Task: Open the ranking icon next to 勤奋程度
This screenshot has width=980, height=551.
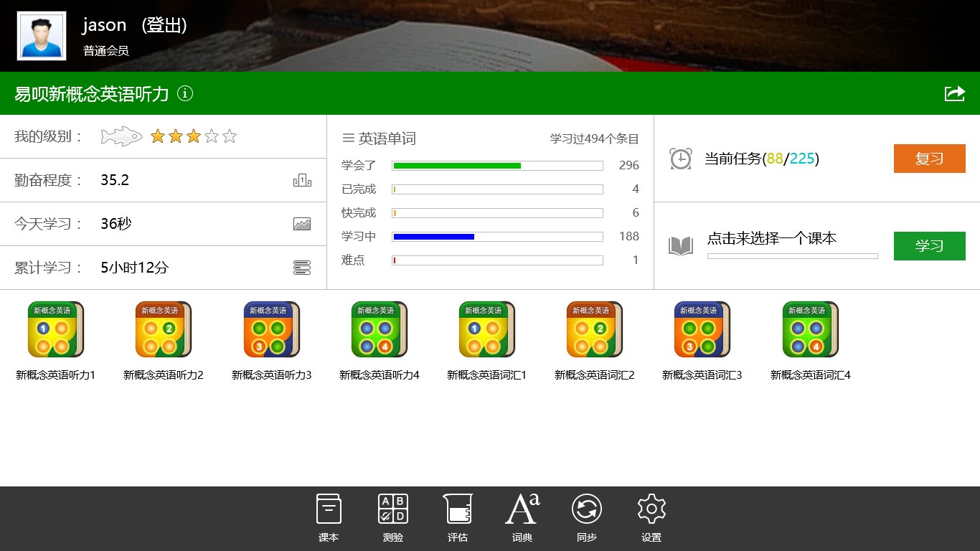Action: coord(302,180)
